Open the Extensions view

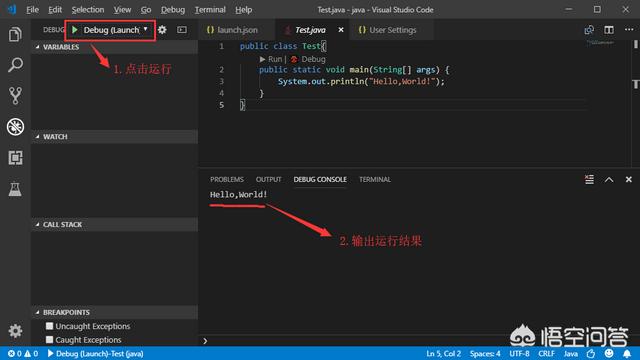[15, 158]
